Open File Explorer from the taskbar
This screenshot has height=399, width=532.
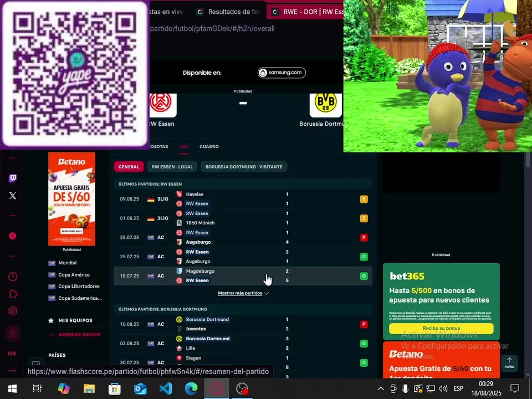coord(89,388)
